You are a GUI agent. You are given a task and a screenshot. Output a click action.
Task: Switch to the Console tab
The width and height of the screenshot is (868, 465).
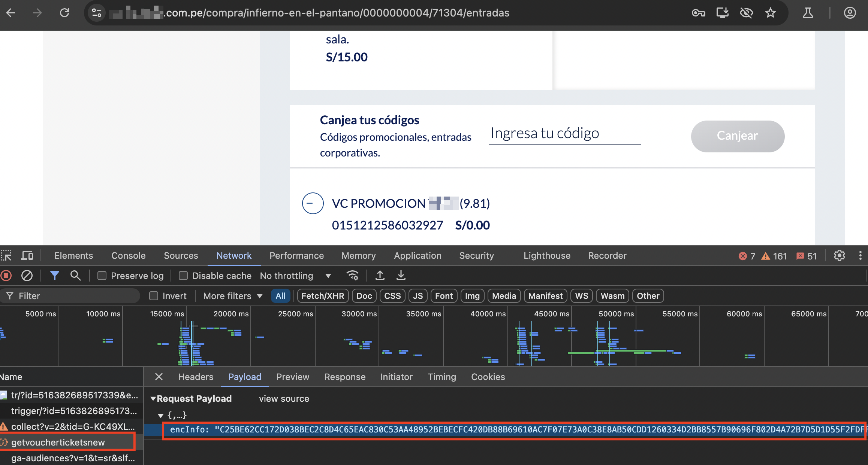coord(128,256)
